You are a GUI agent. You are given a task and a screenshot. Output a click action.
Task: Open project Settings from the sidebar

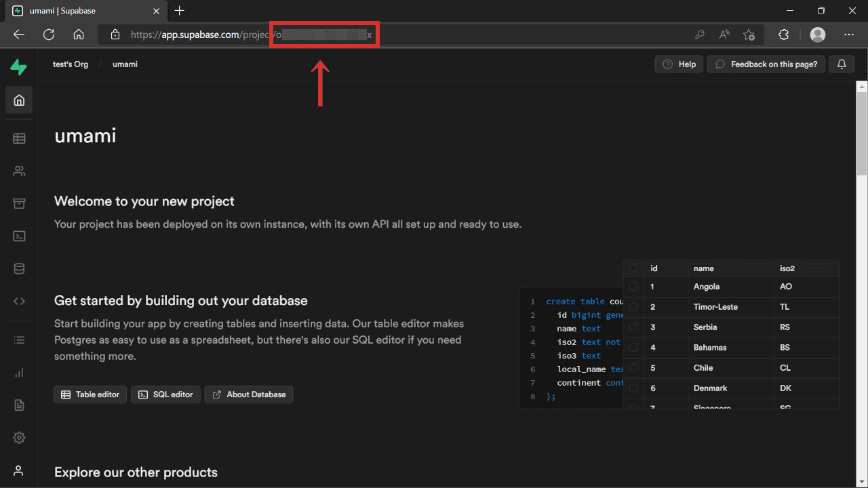pyautogui.click(x=19, y=437)
